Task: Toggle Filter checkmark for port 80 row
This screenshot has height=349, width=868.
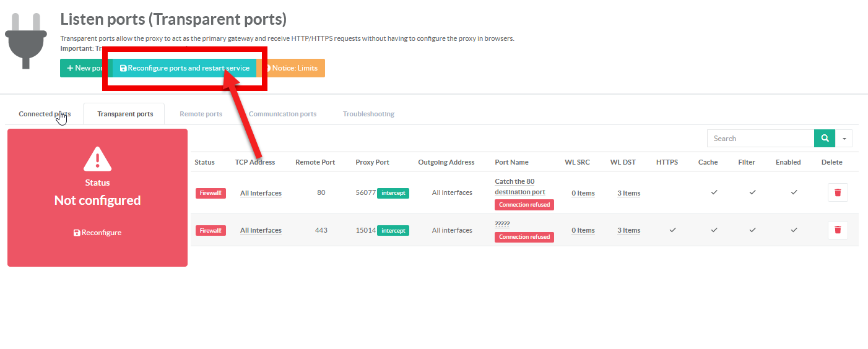Action: (x=752, y=192)
